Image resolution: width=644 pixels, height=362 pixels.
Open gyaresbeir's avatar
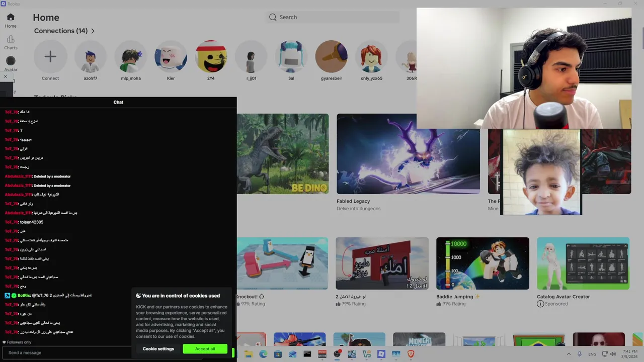[x=331, y=57]
